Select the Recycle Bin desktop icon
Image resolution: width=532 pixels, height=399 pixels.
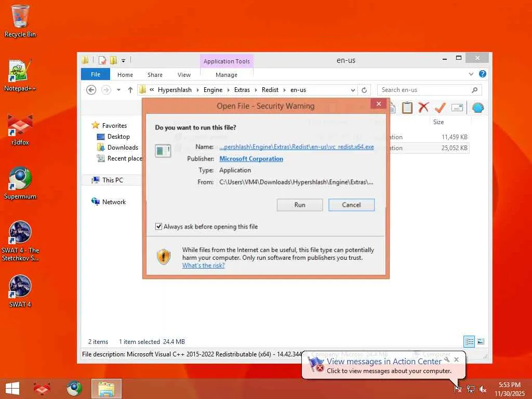pos(20,21)
